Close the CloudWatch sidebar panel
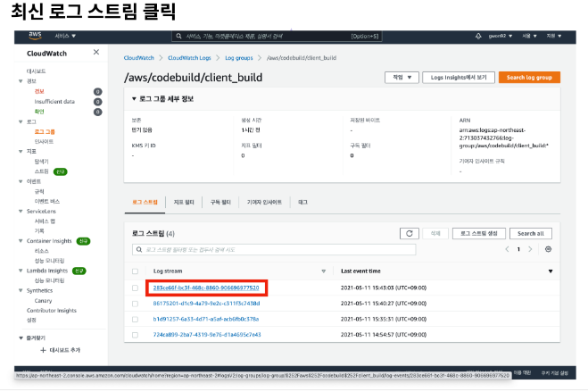Image resolution: width=588 pixels, height=392 pixels. click(96, 52)
